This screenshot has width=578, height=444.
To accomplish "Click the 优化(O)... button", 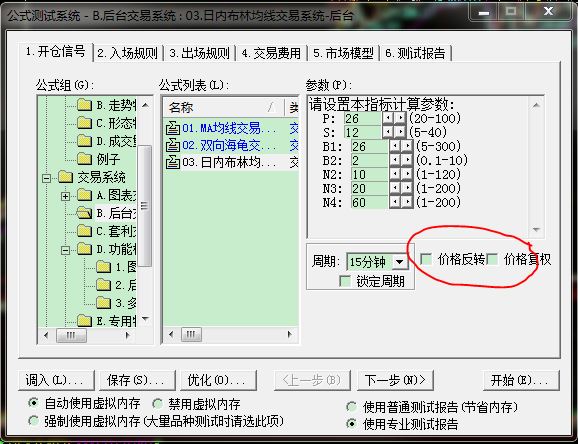I will [x=218, y=380].
